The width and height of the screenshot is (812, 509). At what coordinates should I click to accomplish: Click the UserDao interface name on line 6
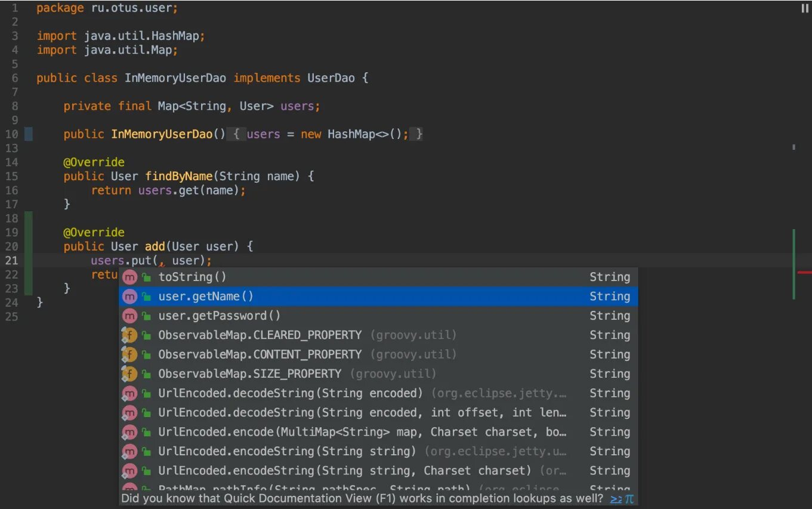331,78
